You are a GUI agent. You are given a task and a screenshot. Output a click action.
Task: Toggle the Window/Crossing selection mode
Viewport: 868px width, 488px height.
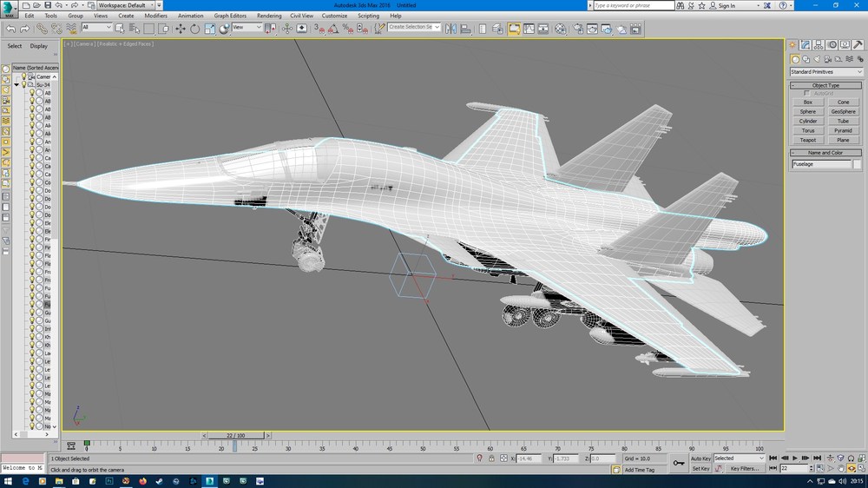click(164, 29)
